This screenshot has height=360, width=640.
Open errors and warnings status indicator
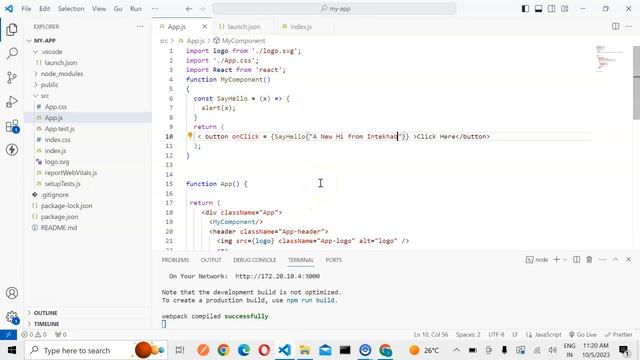(34, 334)
